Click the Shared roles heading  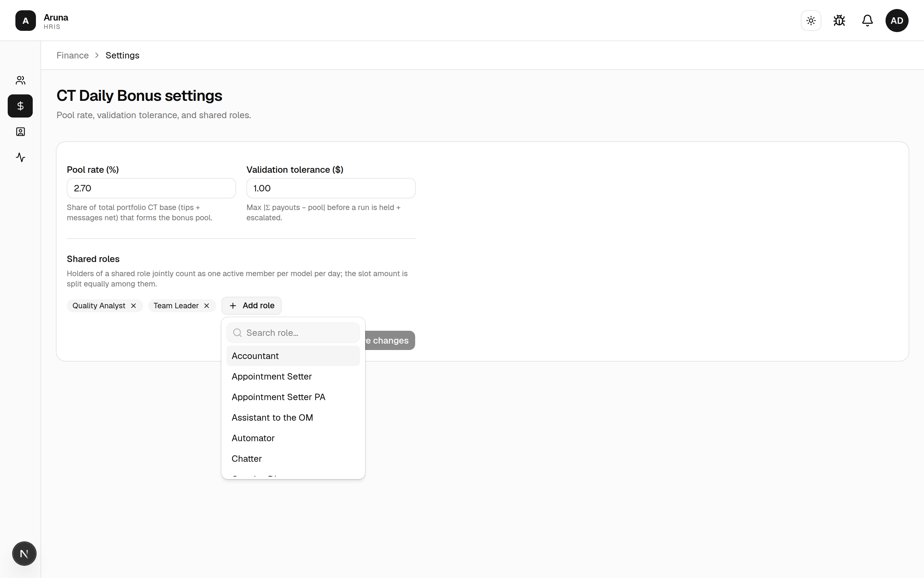93,259
